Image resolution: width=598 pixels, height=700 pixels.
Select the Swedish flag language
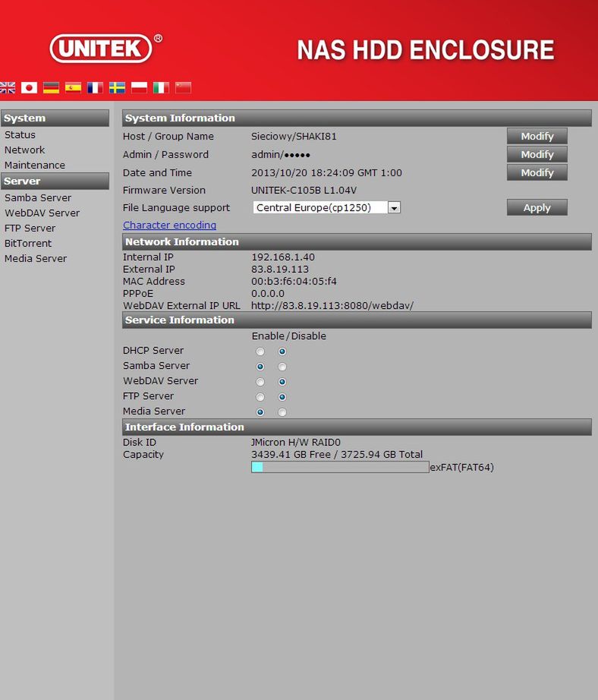point(117,87)
